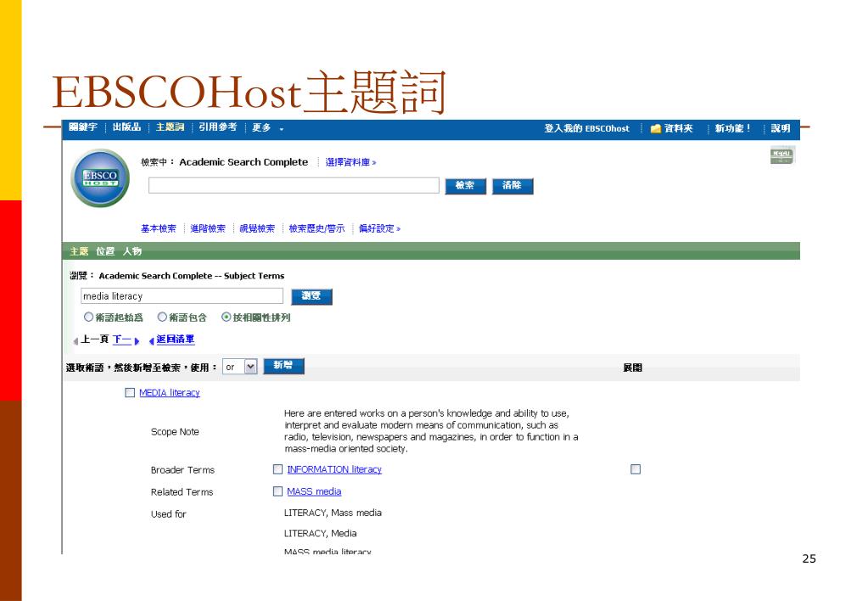This screenshot has width=868, height=601.
Task: Click 選擇資料庫 link
Action: [x=350, y=162]
